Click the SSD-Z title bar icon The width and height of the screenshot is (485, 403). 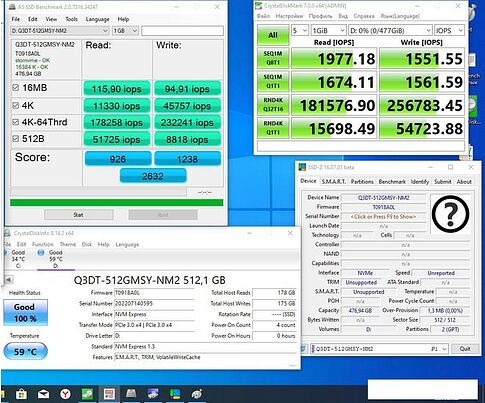(302, 167)
